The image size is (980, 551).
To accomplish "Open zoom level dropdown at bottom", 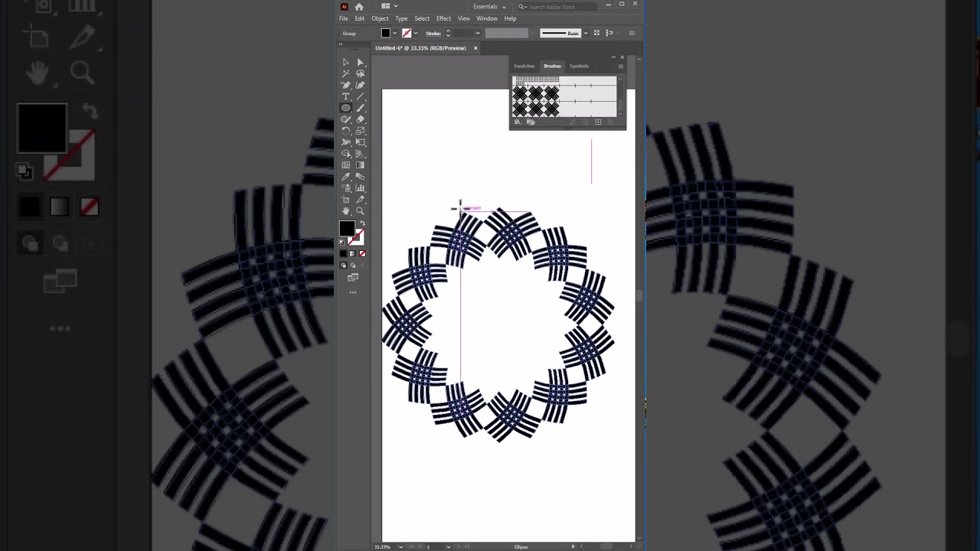I will pyautogui.click(x=400, y=546).
